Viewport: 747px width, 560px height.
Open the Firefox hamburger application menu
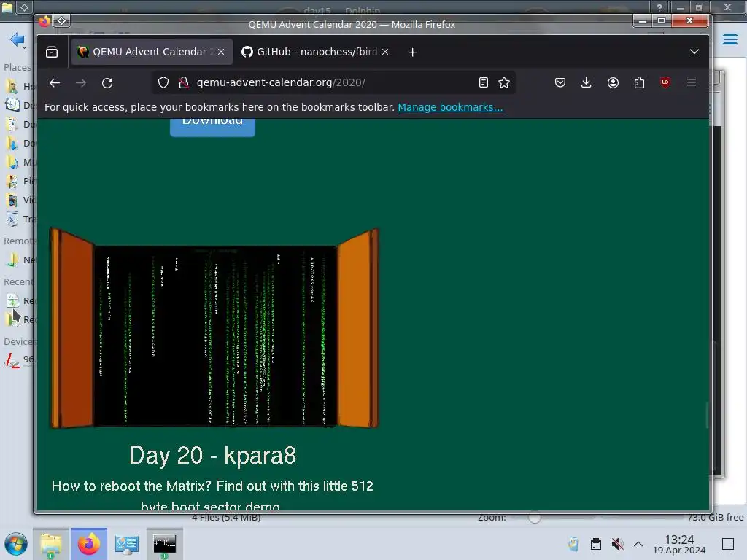click(x=692, y=83)
